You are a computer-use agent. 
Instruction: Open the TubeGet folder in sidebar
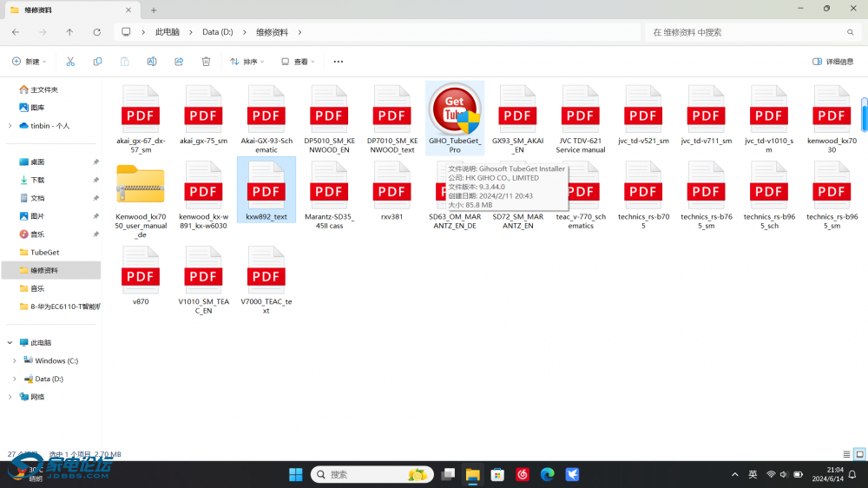coord(39,252)
